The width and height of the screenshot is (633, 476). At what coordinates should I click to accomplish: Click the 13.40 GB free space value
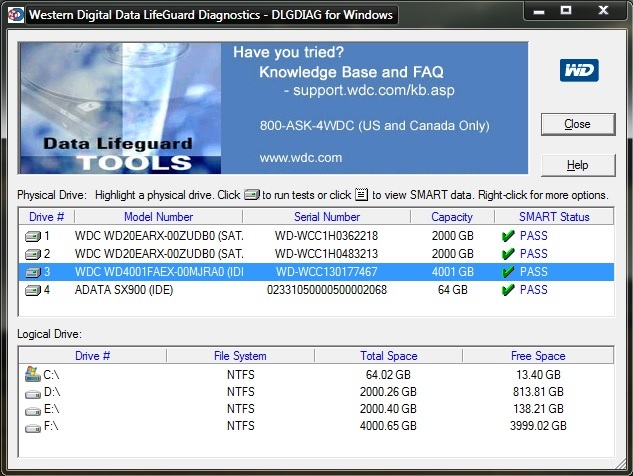pyautogui.click(x=538, y=375)
